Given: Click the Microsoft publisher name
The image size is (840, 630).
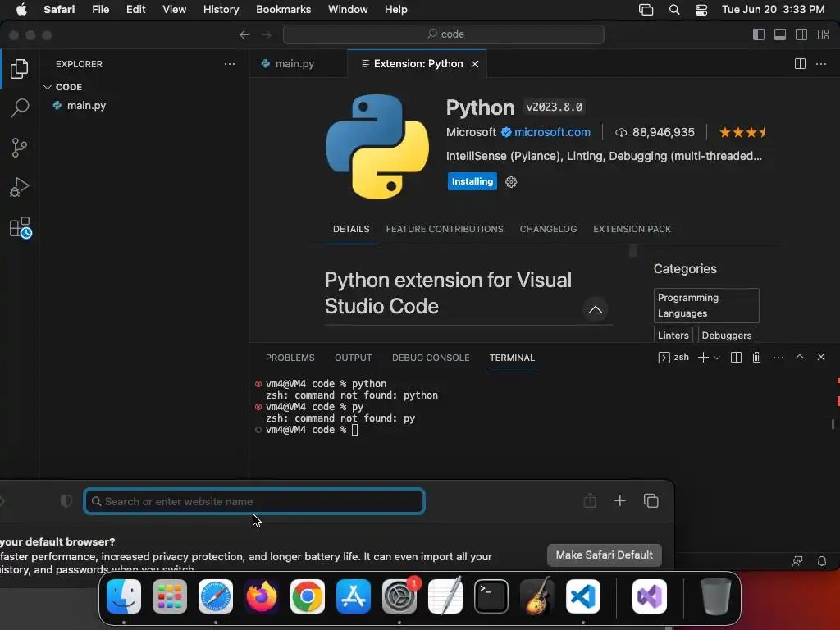Looking at the screenshot, I should pos(471,132).
